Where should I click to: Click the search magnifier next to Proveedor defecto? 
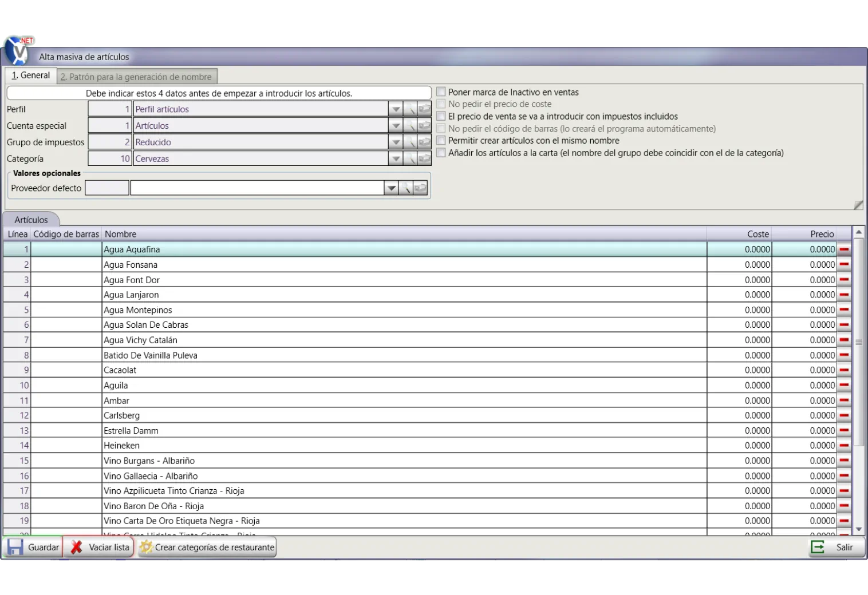pyautogui.click(x=405, y=188)
